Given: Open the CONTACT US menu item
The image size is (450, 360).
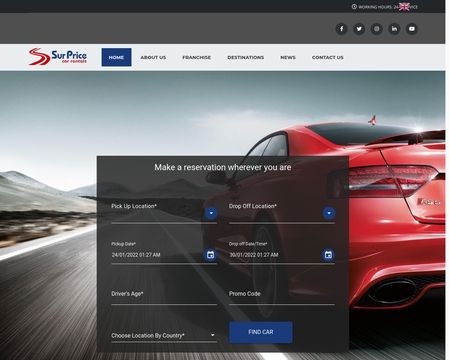Looking at the screenshot, I should pyautogui.click(x=328, y=57).
